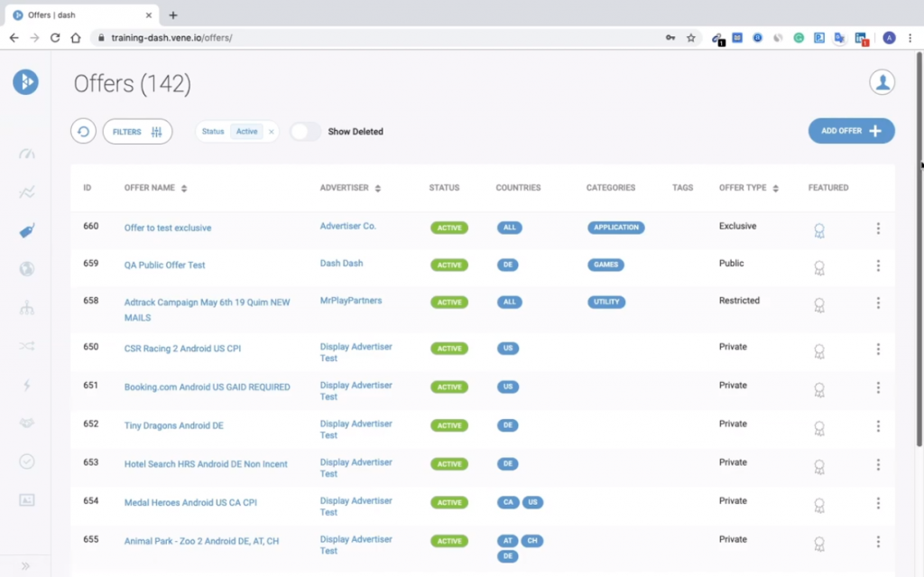Viewport: 924px width, 577px height.
Task: Remove the Active status filter chip
Action: pyautogui.click(x=271, y=132)
